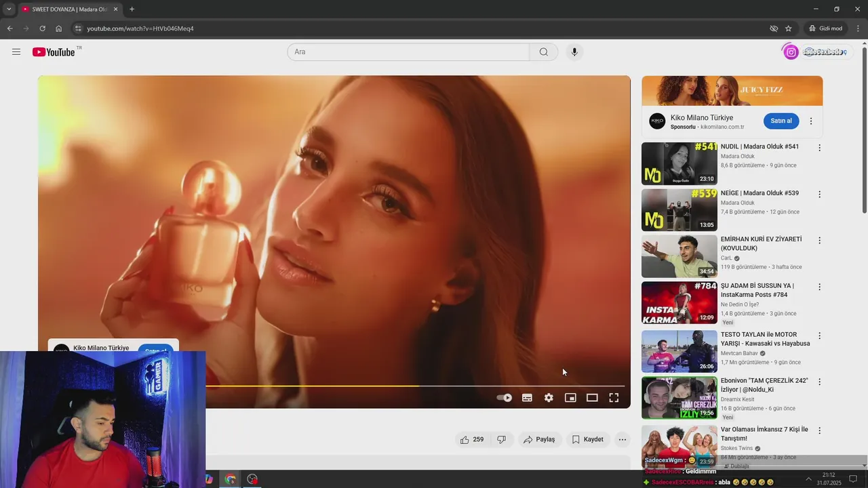The image size is (868, 488).
Task: Click Chrome icon in taskbar
Action: (231, 479)
